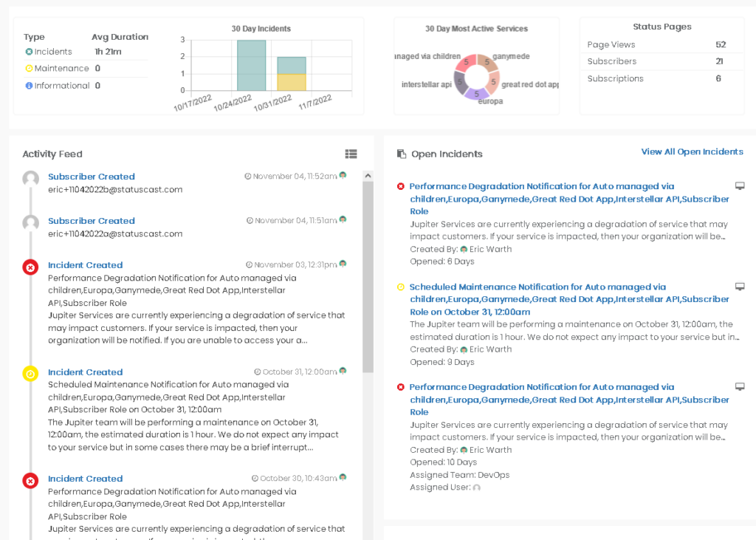Click the Assigned User avatar icon
756x540 pixels.
[x=475, y=487]
